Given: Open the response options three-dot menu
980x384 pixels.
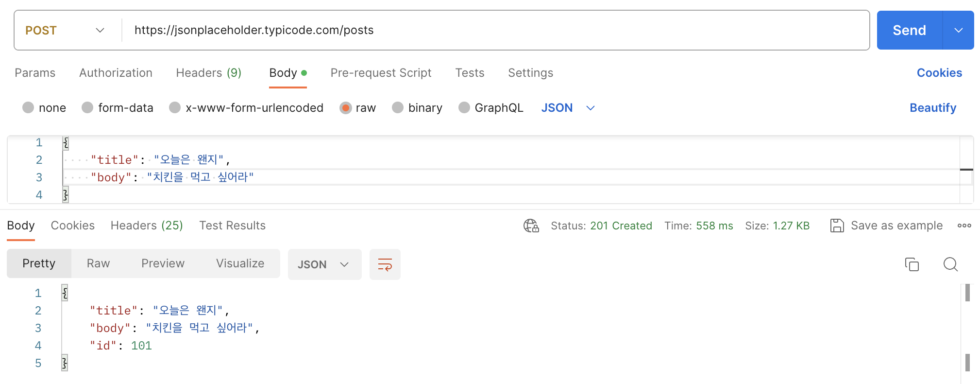Looking at the screenshot, I should [965, 225].
